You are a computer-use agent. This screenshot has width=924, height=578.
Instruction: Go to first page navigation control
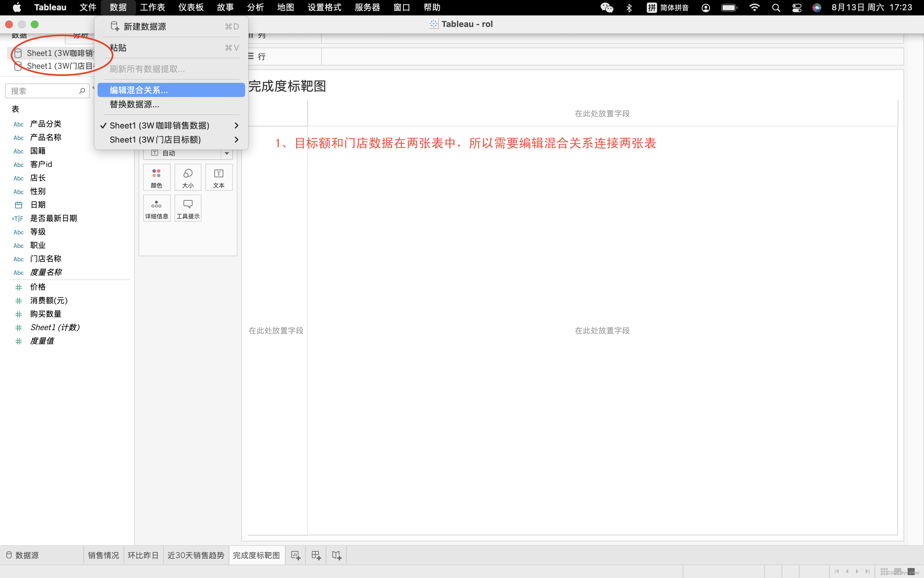click(x=836, y=571)
